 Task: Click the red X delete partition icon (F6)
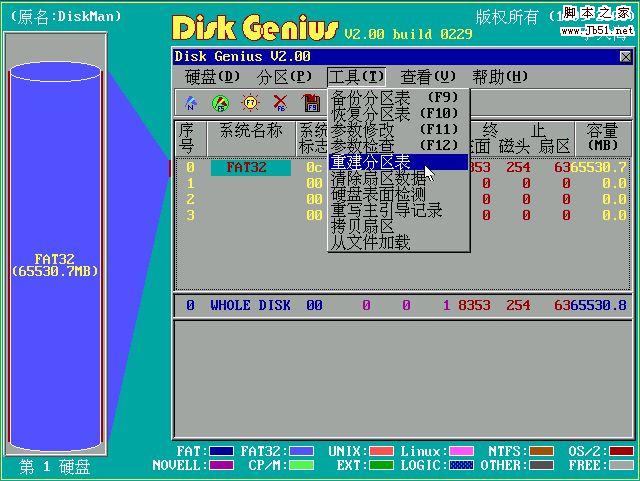[x=281, y=102]
